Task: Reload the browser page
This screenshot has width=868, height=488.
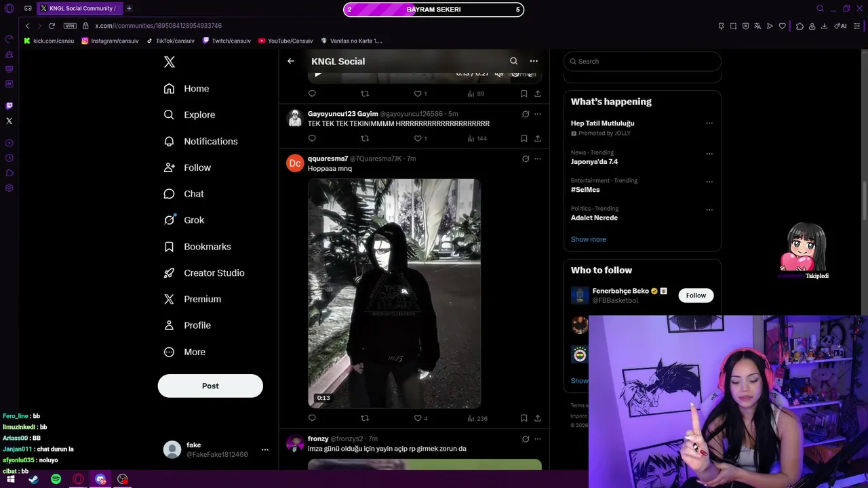Action: tap(52, 26)
